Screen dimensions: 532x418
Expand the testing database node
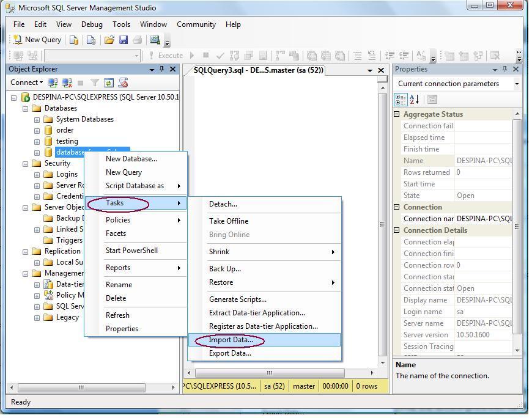[x=37, y=142]
